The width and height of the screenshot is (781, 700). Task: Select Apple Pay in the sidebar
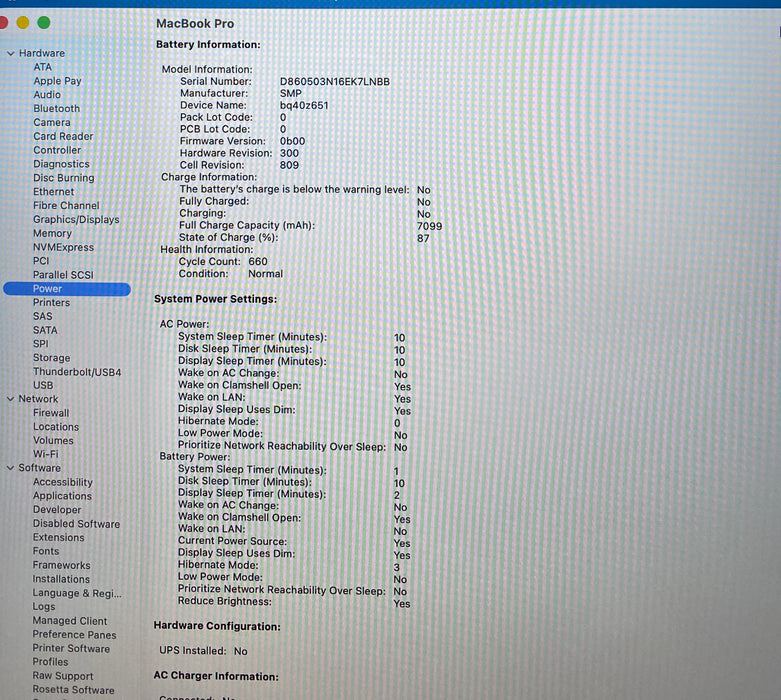coord(57,81)
